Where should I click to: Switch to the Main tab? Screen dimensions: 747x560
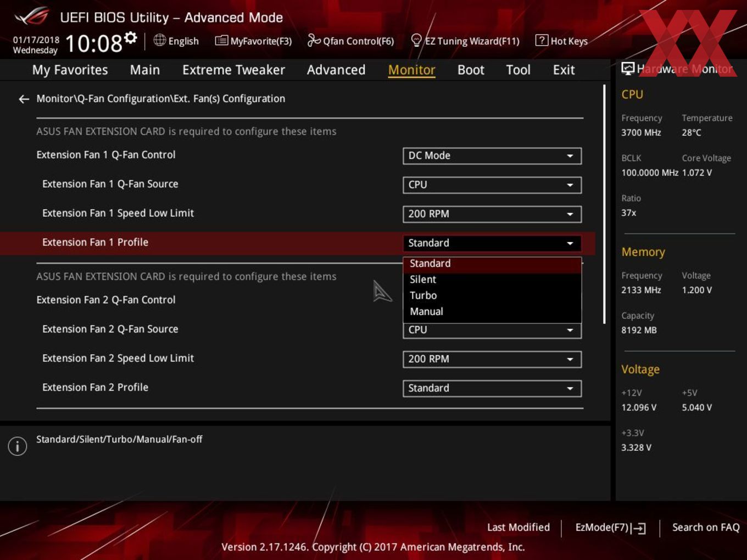[145, 70]
